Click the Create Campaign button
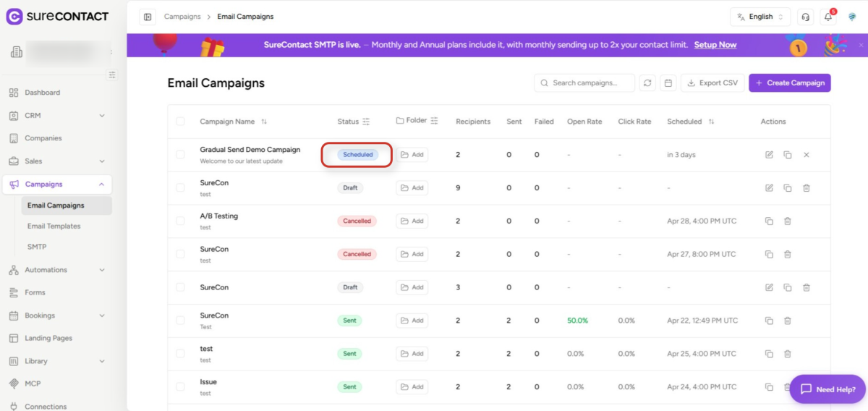The image size is (868, 411). point(790,83)
